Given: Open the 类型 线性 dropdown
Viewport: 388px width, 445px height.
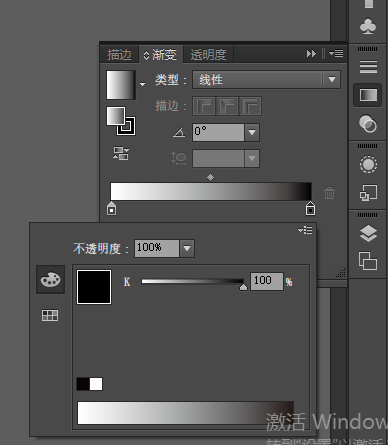Looking at the screenshot, I should click(266, 79).
